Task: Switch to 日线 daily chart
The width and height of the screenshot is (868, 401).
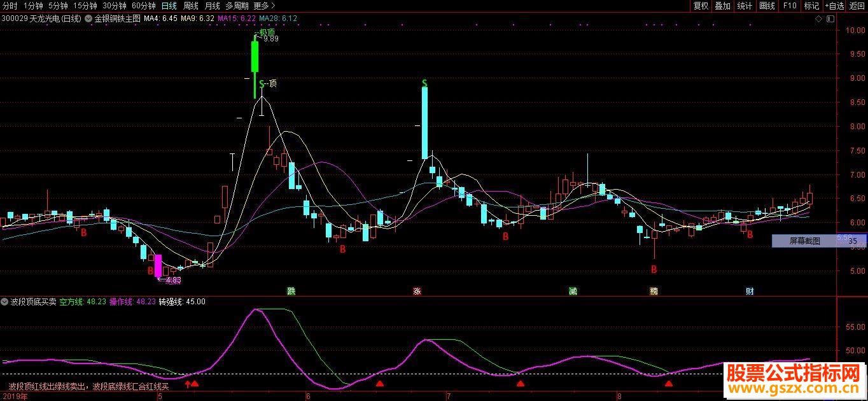Action: [x=169, y=6]
